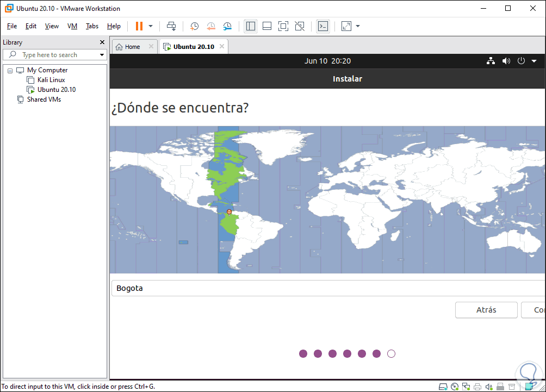Select My Computer in the library

point(47,70)
